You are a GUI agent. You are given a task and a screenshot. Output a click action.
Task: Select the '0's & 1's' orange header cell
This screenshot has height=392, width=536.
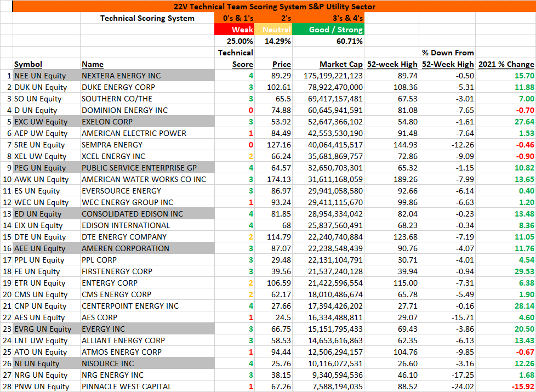[x=234, y=18]
